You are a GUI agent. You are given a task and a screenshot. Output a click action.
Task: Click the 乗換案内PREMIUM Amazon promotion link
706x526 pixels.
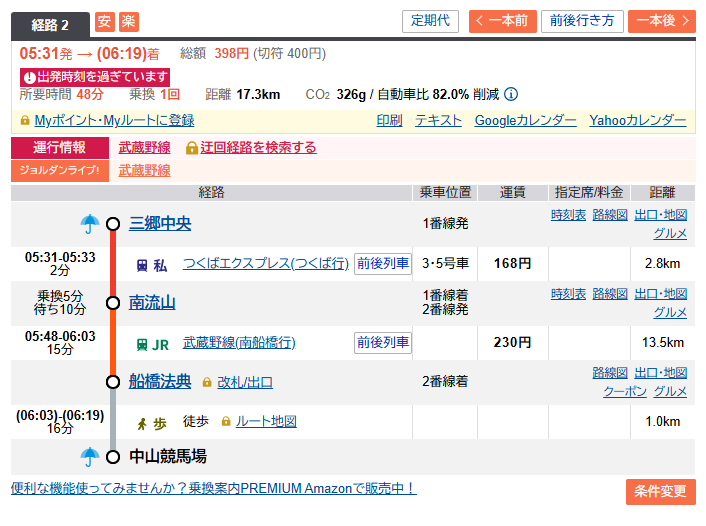click(x=214, y=488)
